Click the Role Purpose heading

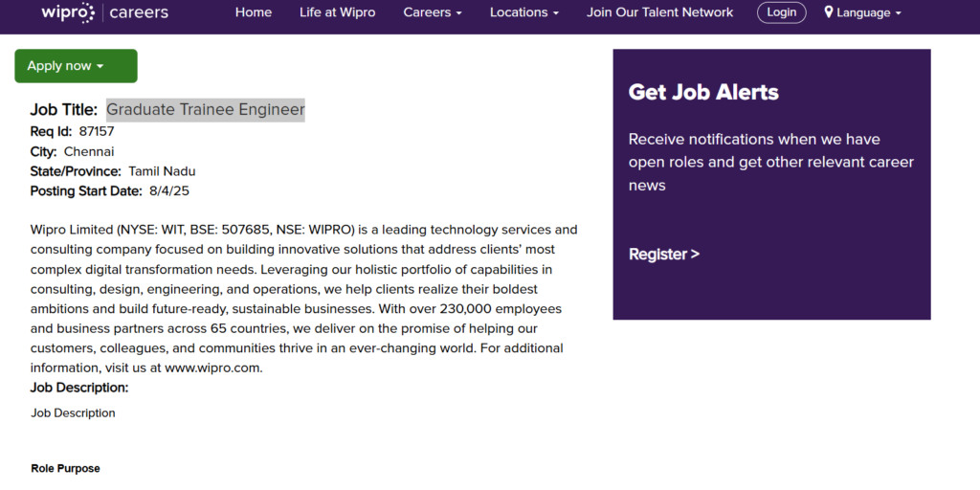coord(66,468)
